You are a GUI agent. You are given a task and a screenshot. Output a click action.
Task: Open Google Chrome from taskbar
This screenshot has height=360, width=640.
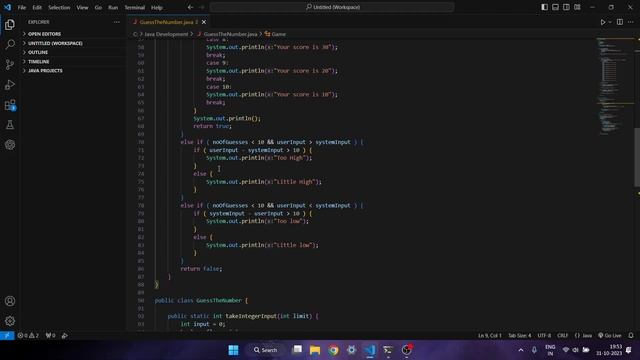click(333, 350)
